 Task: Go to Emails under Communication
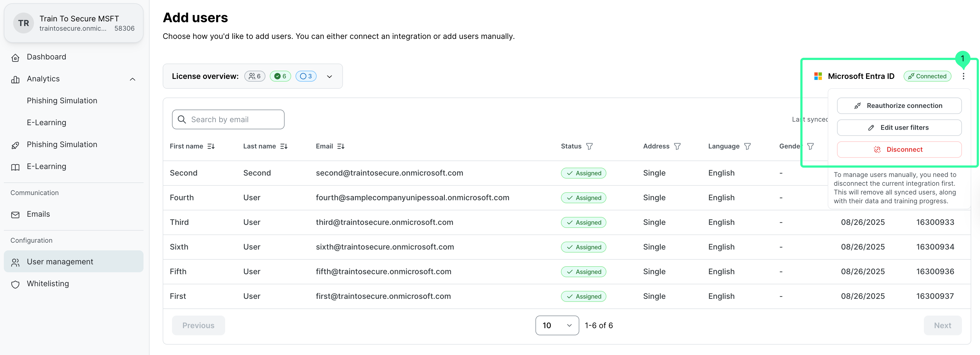pyautogui.click(x=38, y=214)
